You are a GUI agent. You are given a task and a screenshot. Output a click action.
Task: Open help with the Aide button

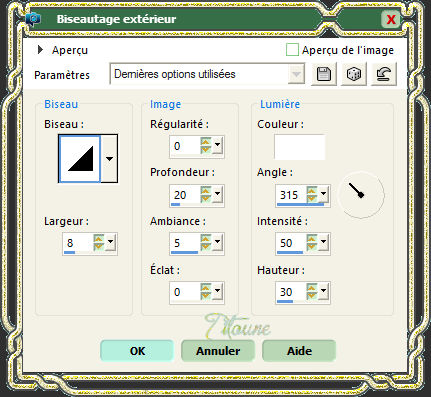pyautogui.click(x=299, y=351)
